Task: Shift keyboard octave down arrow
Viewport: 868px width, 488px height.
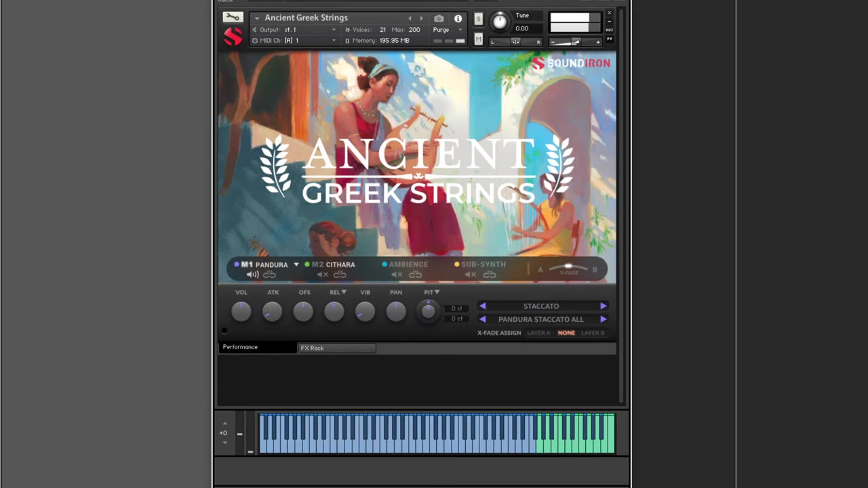Action: [x=224, y=443]
